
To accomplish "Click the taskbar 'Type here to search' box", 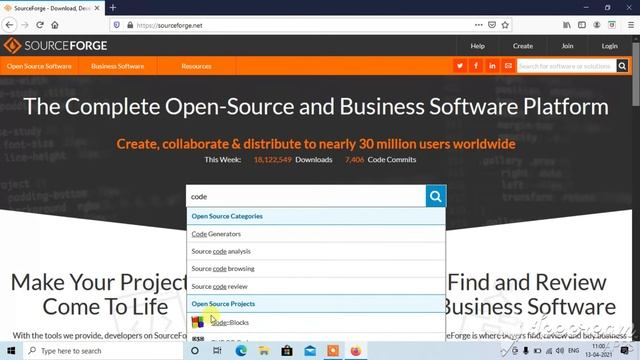I will tap(103, 351).
